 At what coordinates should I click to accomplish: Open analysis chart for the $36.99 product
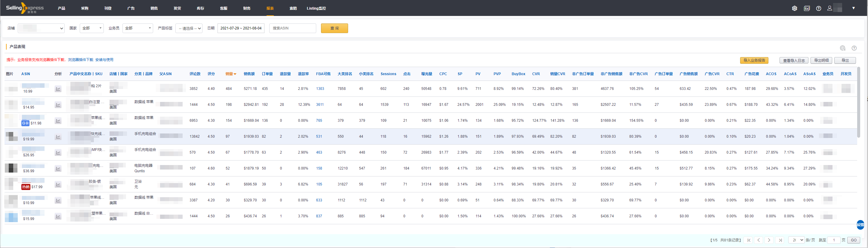(x=58, y=169)
